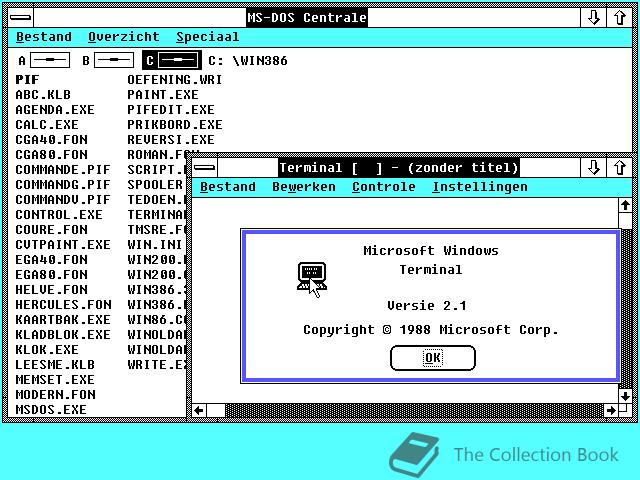
Task: Open Bestand menu in Terminal window
Action: [x=228, y=187]
